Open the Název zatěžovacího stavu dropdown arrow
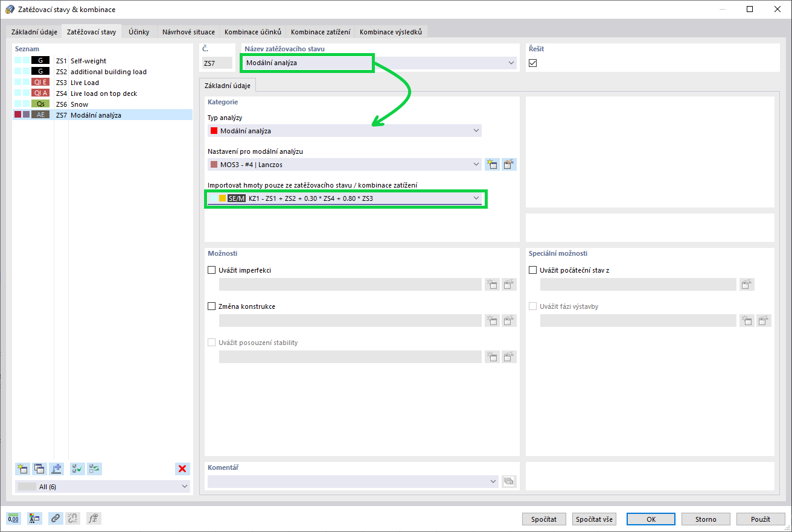 coord(511,63)
